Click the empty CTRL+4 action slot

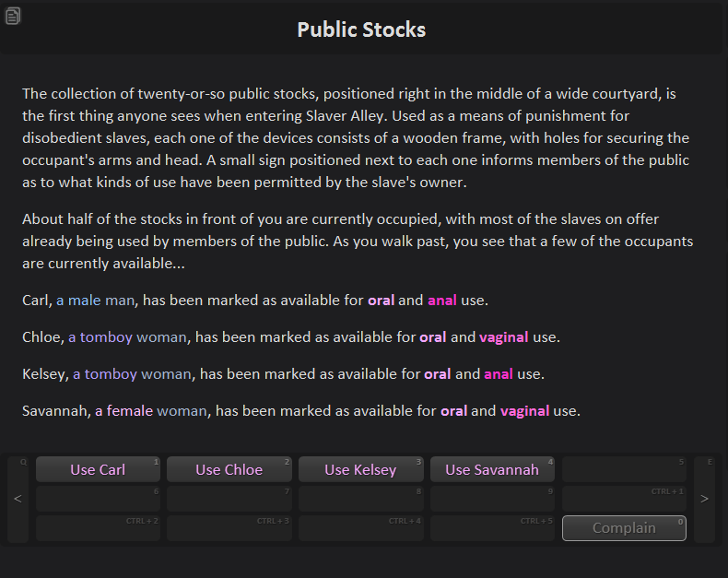tap(360, 528)
